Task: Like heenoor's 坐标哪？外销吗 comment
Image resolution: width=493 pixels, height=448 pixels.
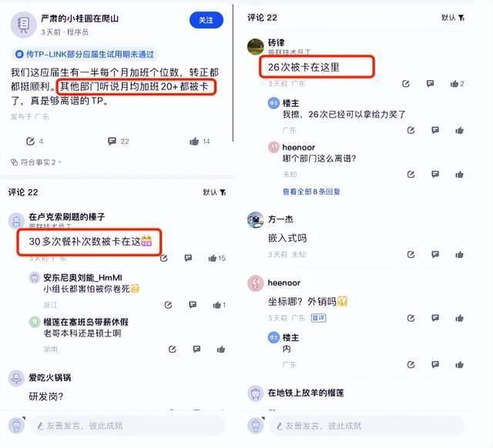Action: click(459, 318)
